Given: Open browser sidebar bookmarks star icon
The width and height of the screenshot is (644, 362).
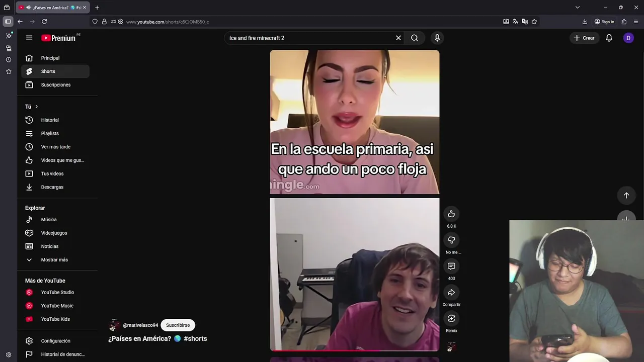Looking at the screenshot, I should (9, 71).
